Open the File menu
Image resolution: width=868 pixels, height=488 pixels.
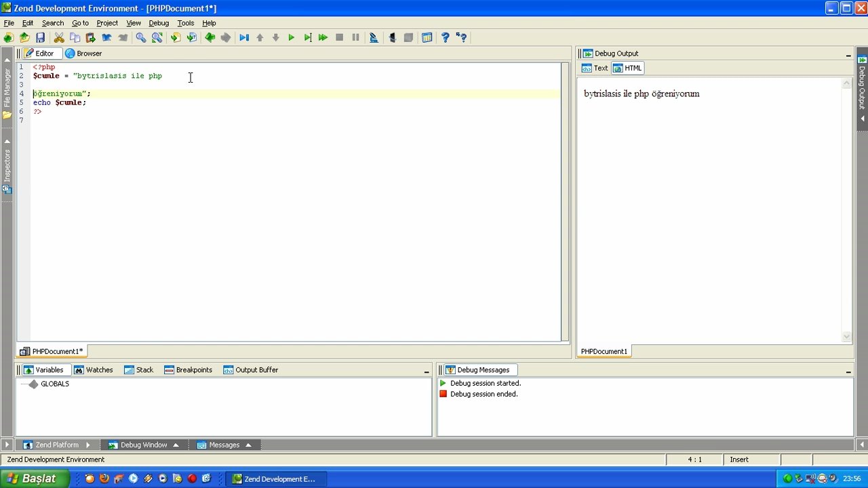[x=9, y=23]
